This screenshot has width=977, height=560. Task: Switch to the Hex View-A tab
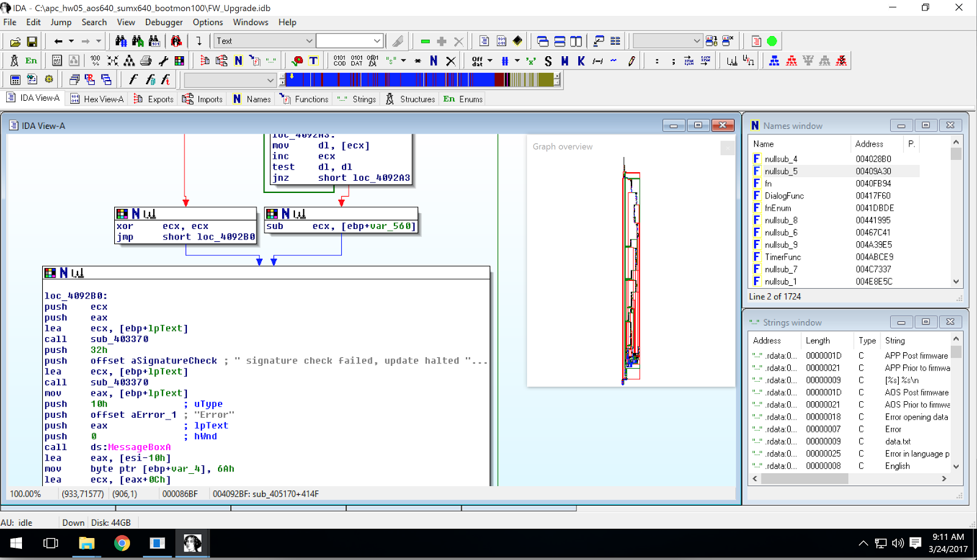98,99
